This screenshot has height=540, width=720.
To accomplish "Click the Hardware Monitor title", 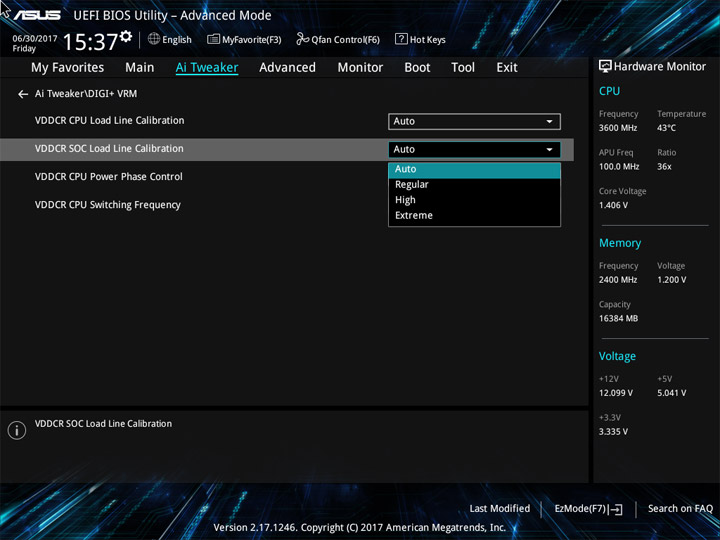I will coord(660,67).
